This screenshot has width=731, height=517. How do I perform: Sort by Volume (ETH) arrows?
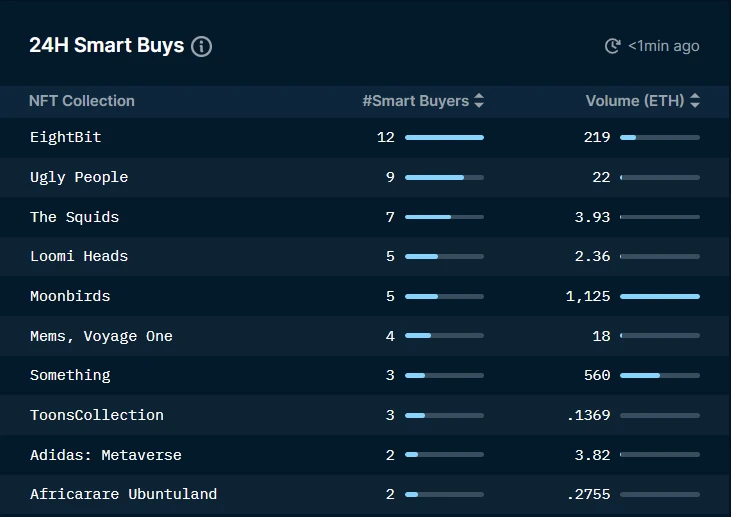(695, 101)
